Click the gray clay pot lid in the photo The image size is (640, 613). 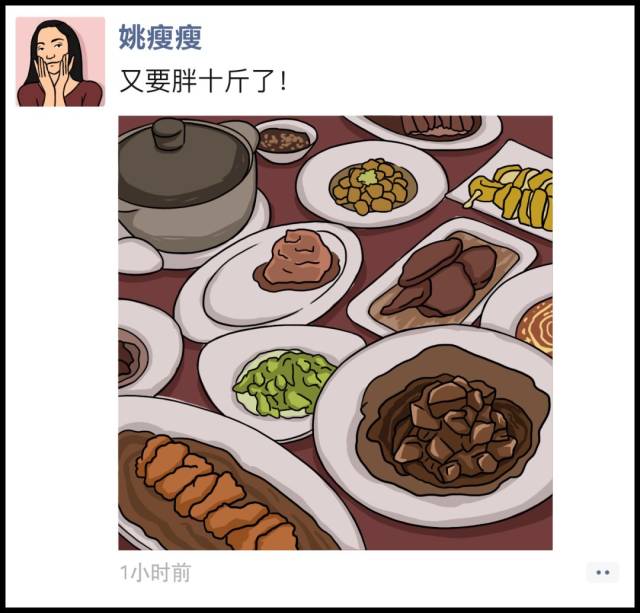(x=184, y=161)
